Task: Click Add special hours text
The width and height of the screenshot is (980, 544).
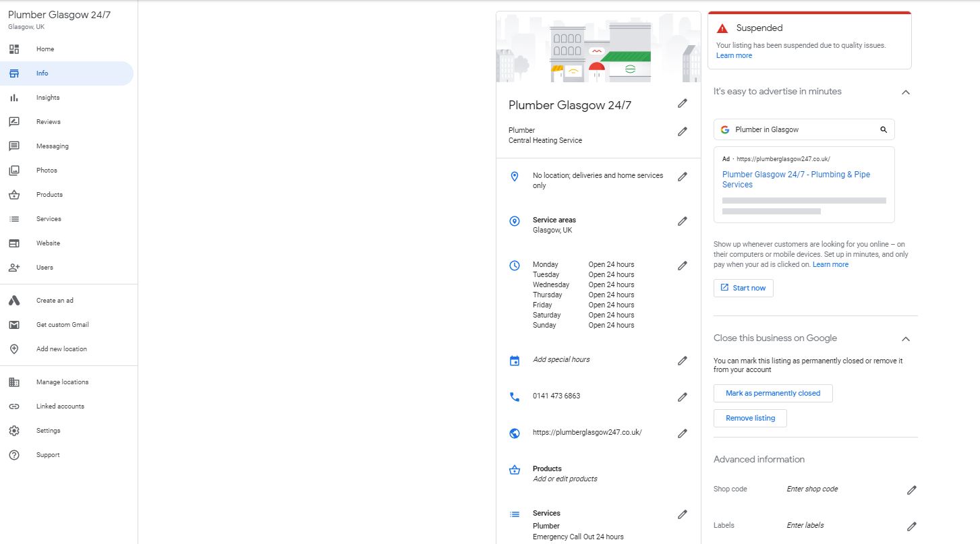Action: coord(561,359)
